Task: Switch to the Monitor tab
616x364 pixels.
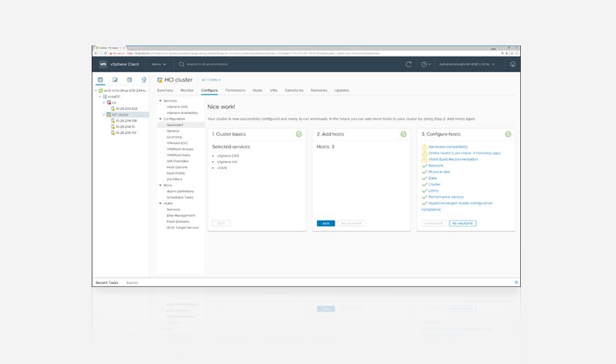Action: [x=187, y=90]
